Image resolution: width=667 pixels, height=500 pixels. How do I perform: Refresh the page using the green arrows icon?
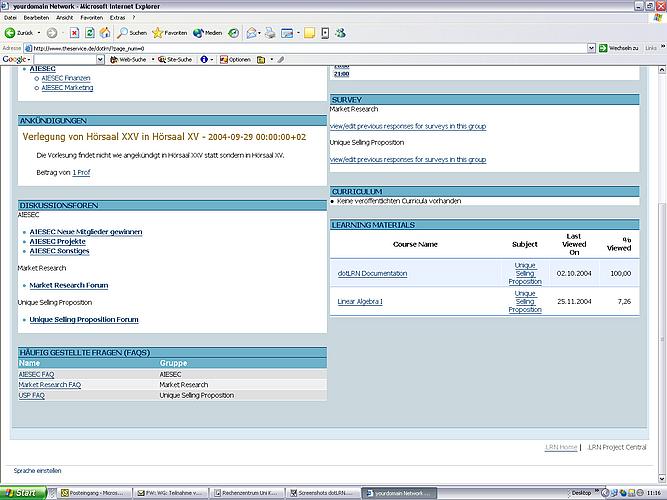(x=89, y=33)
